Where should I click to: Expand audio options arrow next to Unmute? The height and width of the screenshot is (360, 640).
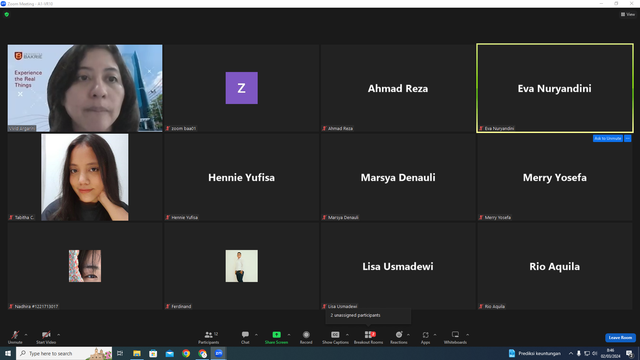pyautogui.click(x=26, y=335)
